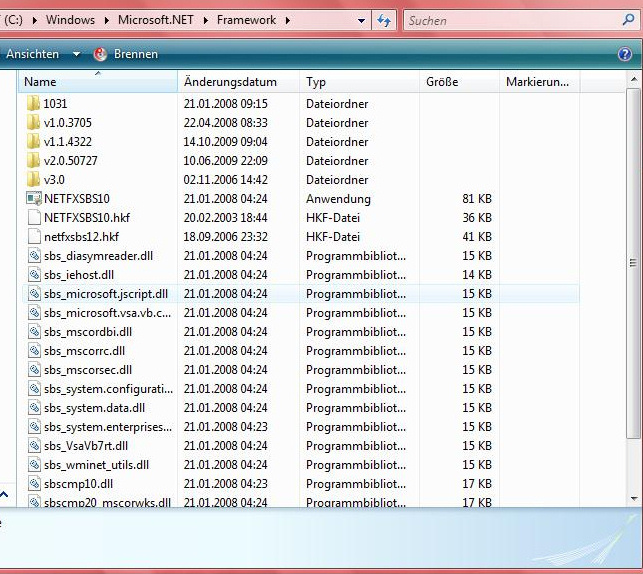Click the date 22.04.2008 08:33

coord(225,123)
